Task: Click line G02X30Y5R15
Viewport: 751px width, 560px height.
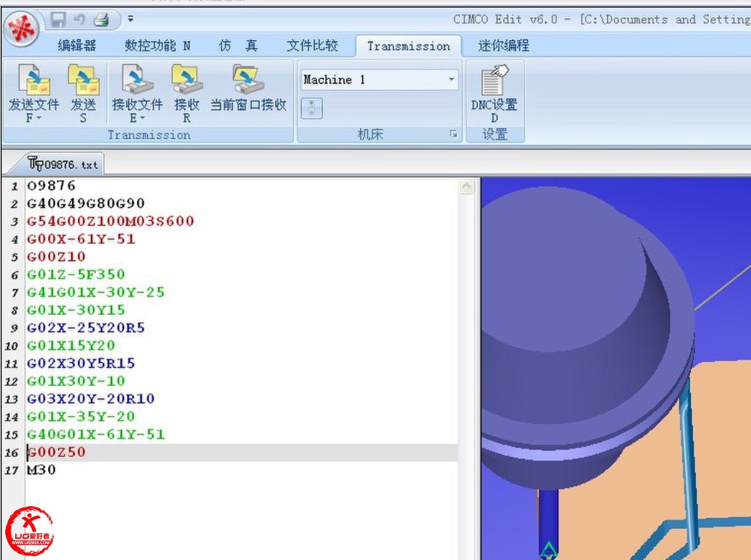Action: coord(81,363)
